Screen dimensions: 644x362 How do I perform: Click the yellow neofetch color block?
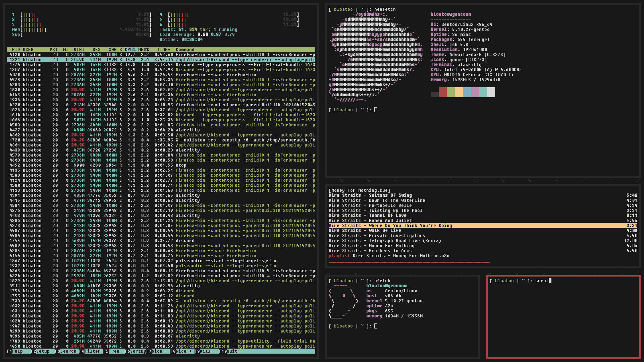pos(459,92)
